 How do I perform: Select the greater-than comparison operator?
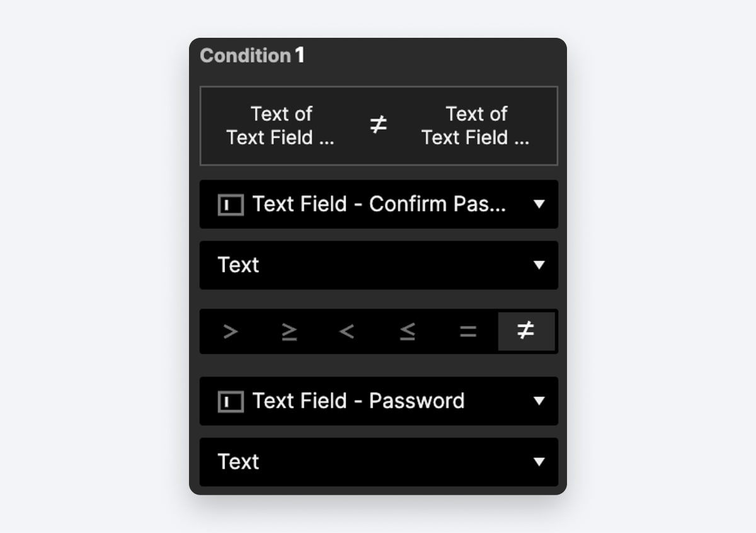(x=229, y=331)
